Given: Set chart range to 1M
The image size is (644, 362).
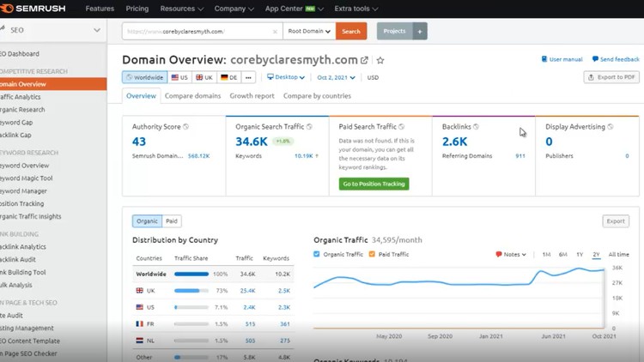Looking at the screenshot, I should point(546,255).
